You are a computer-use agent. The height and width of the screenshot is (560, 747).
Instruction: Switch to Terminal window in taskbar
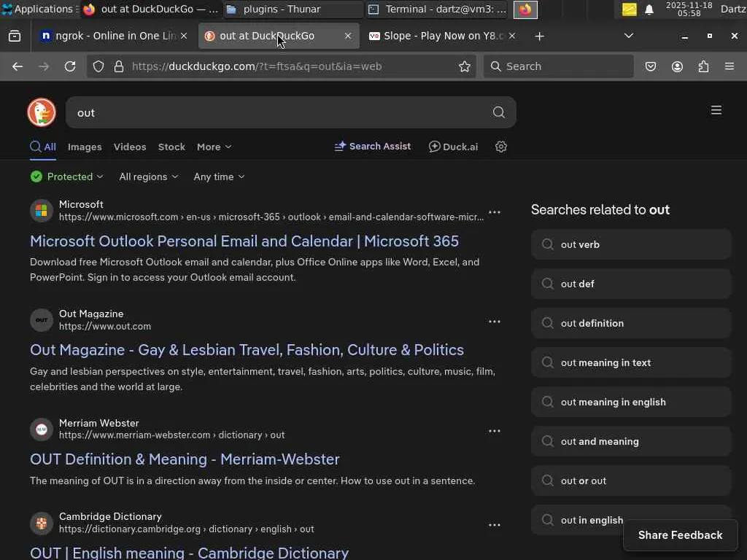438,9
